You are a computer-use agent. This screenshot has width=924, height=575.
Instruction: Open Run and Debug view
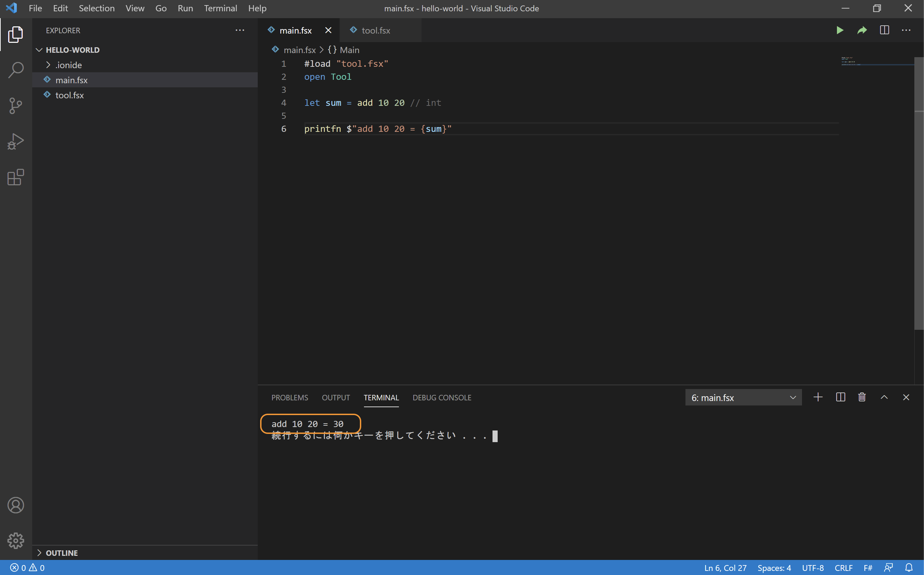(x=16, y=141)
